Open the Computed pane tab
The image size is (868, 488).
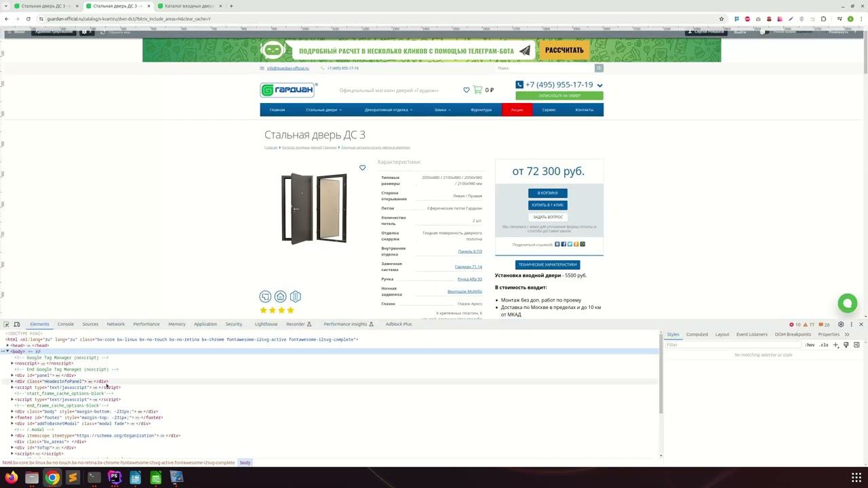coord(697,334)
